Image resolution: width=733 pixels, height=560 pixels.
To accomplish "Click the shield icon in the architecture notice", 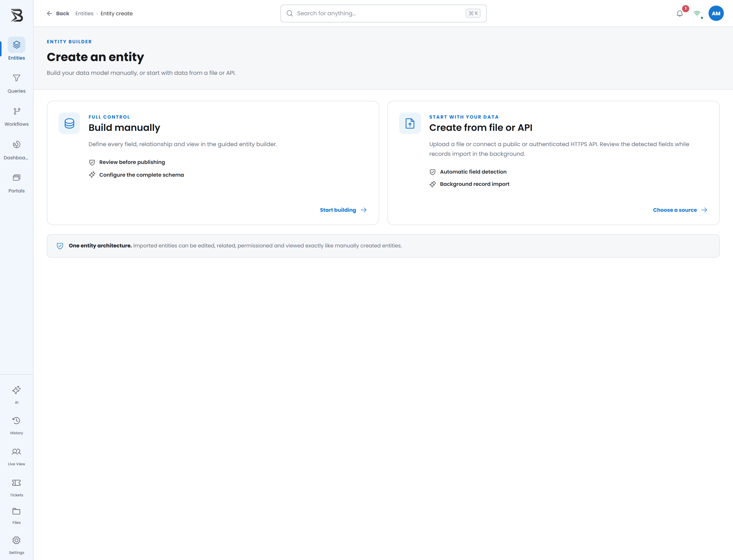I will click(x=60, y=246).
